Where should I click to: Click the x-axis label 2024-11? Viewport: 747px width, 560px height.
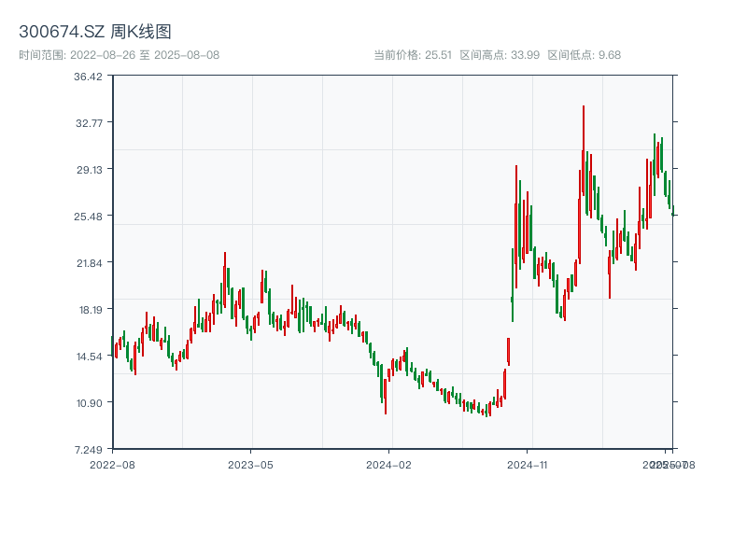tap(527, 465)
